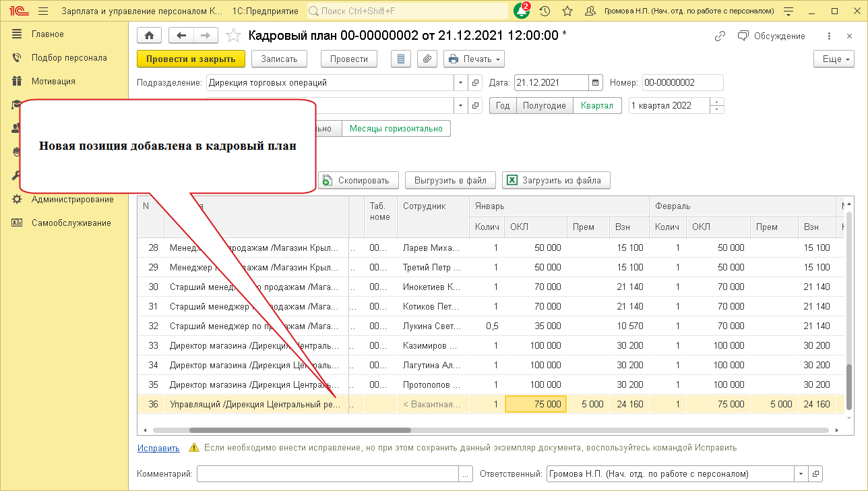Click the Исправить link

coord(158,448)
